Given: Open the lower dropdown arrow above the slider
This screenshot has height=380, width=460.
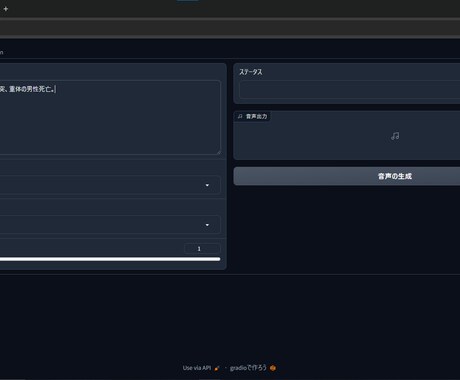Looking at the screenshot, I should pyautogui.click(x=207, y=225).
